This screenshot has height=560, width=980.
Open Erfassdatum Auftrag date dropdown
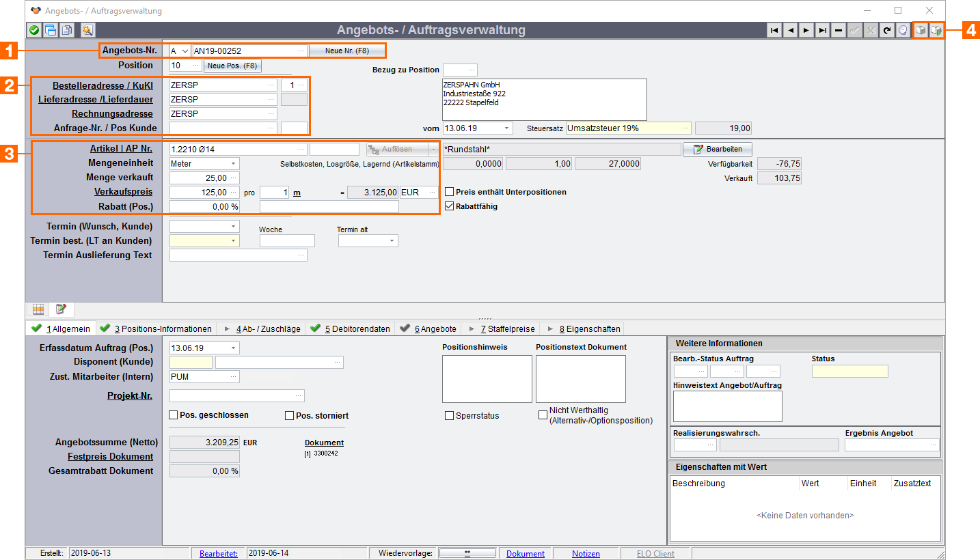coord(234,348)
